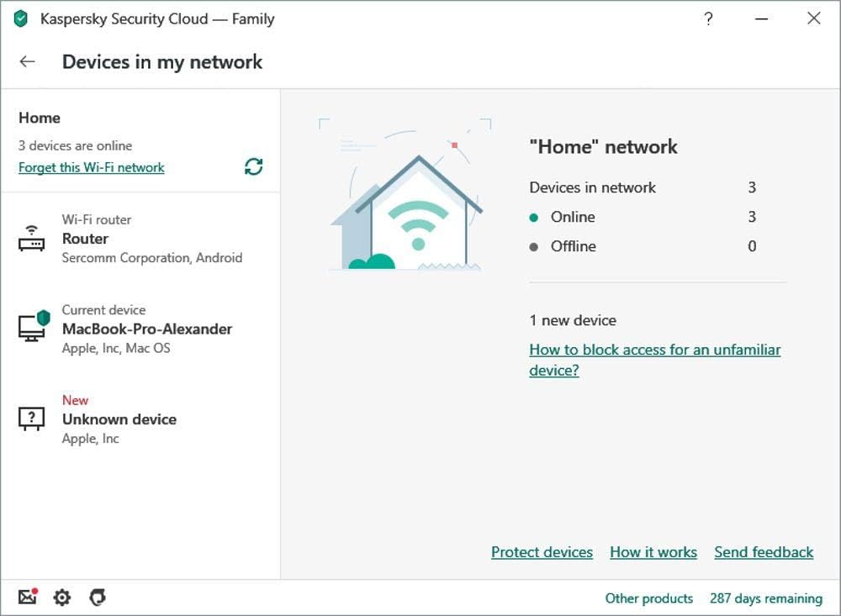Viewport: 841px width, 616px height.
Task: Click 287 days remaining license link
Action: (766, 598)
